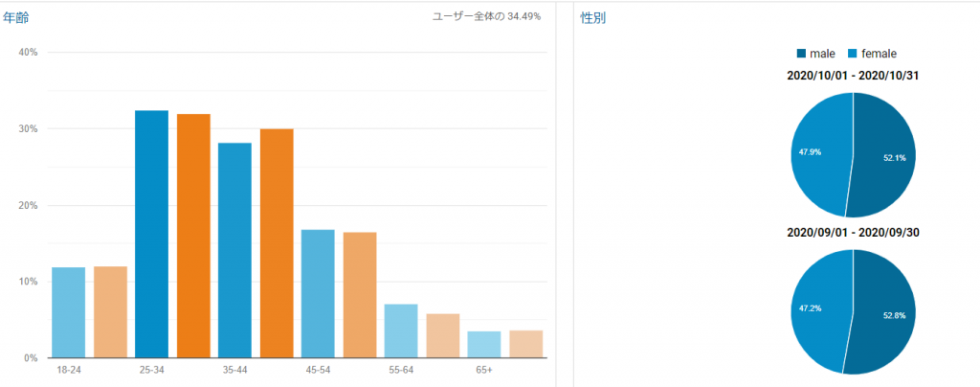Click the orange 25-34 age bar
Screen dimensions: 980x387
pos(193,237)
